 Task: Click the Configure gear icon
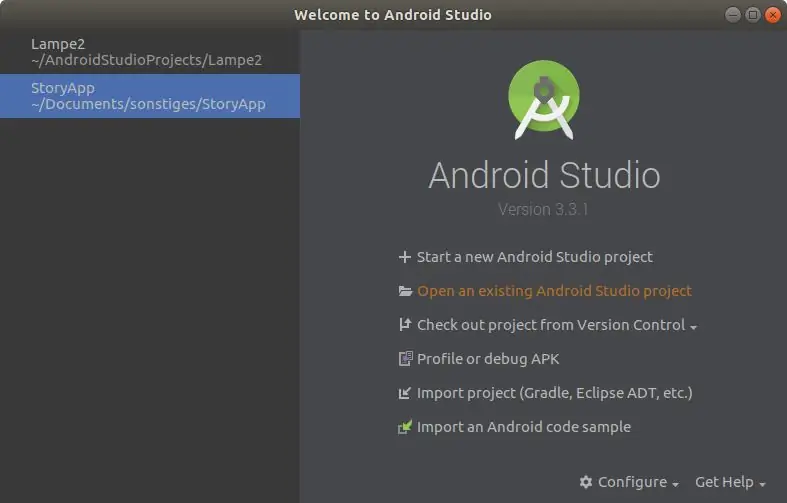pos(586,482)
